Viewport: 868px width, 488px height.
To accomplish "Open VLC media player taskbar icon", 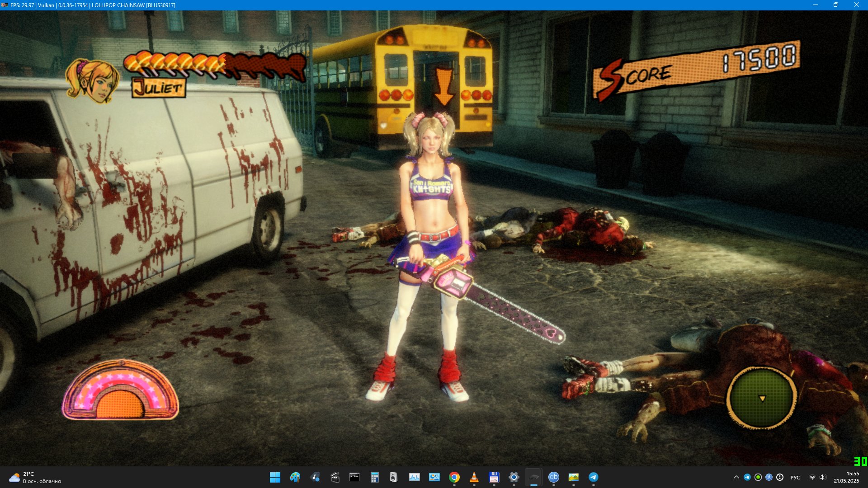I will click(474, 477).
